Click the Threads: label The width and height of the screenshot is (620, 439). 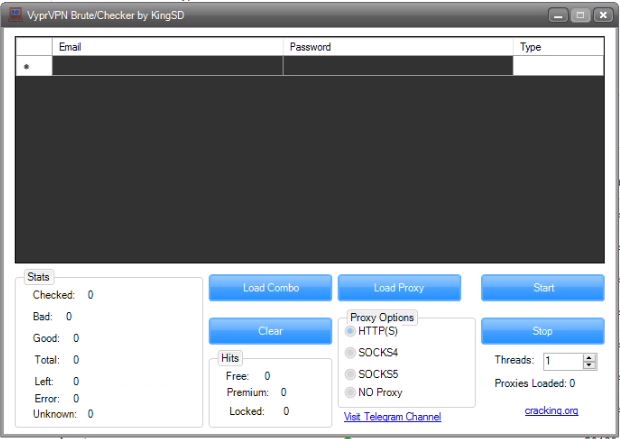(x=514, y=360)
